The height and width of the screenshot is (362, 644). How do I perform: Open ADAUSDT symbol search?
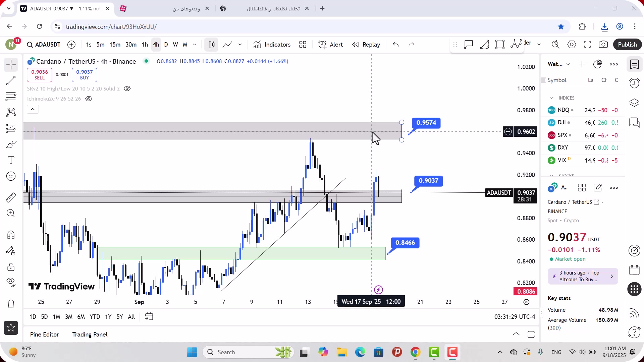coord(44,45)
